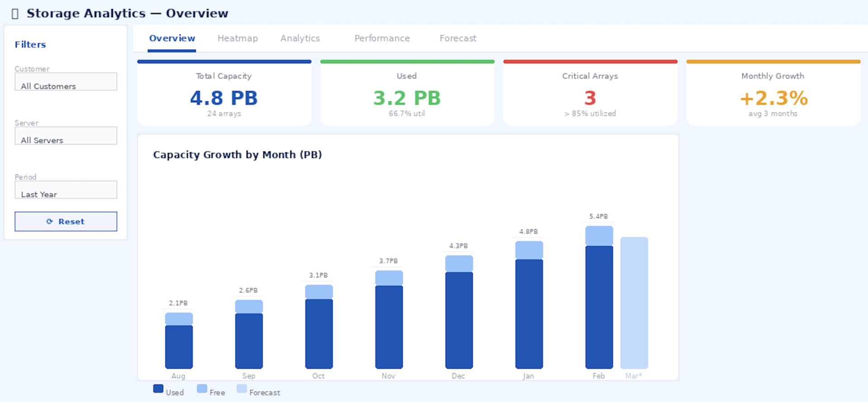Click the Used legend color swatch
This screenshot has width=868, height=402.
click(x=158, y=389)
